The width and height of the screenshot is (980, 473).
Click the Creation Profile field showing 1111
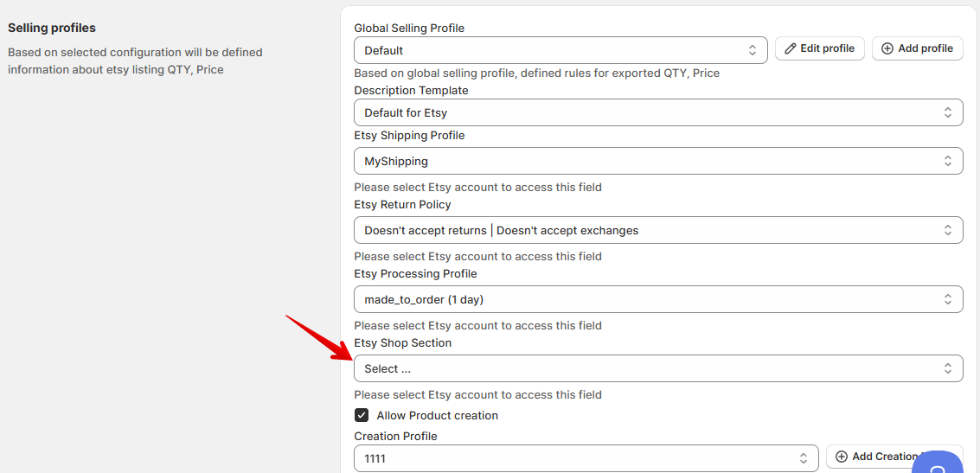click(x=580, y=458)
